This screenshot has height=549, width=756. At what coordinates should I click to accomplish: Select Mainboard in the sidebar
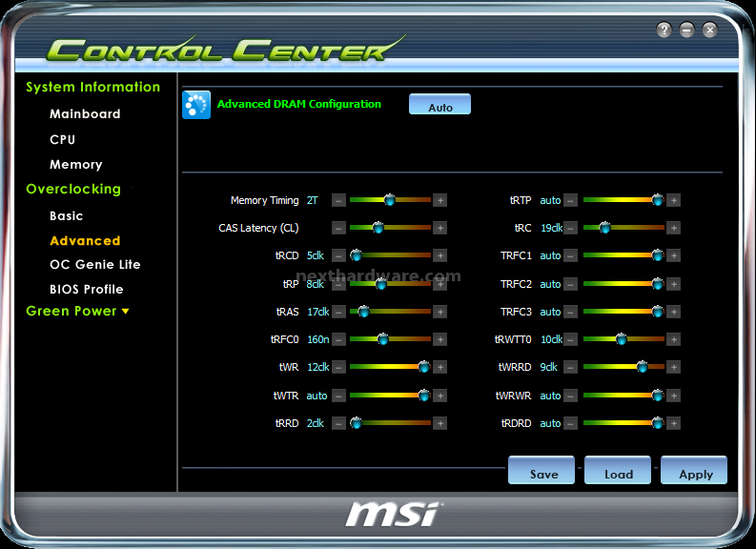pyautogui.click(x=85, y=113)
